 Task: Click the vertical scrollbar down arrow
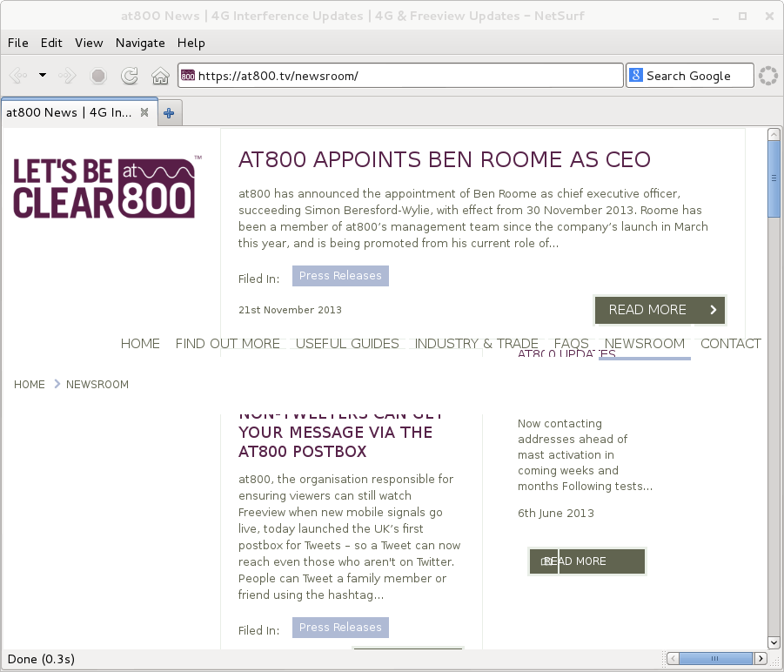tap(774, 642)
